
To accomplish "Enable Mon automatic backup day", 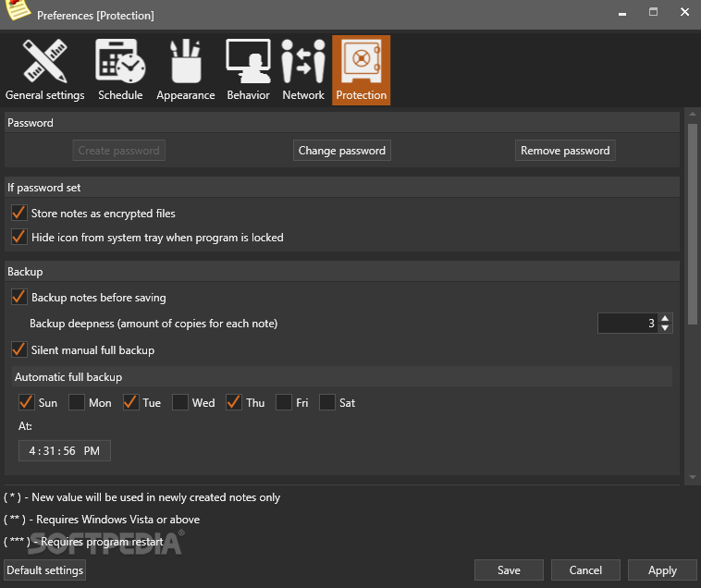I will (x=77, y=402).
